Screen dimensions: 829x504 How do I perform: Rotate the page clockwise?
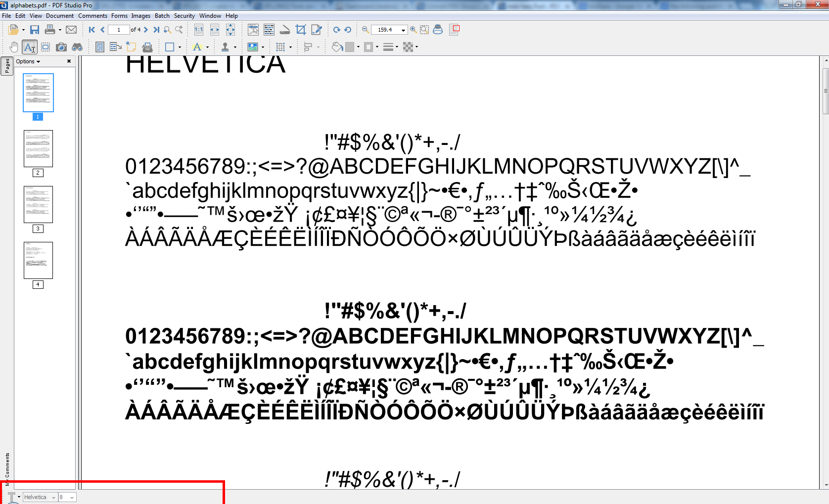pos(336,30)
